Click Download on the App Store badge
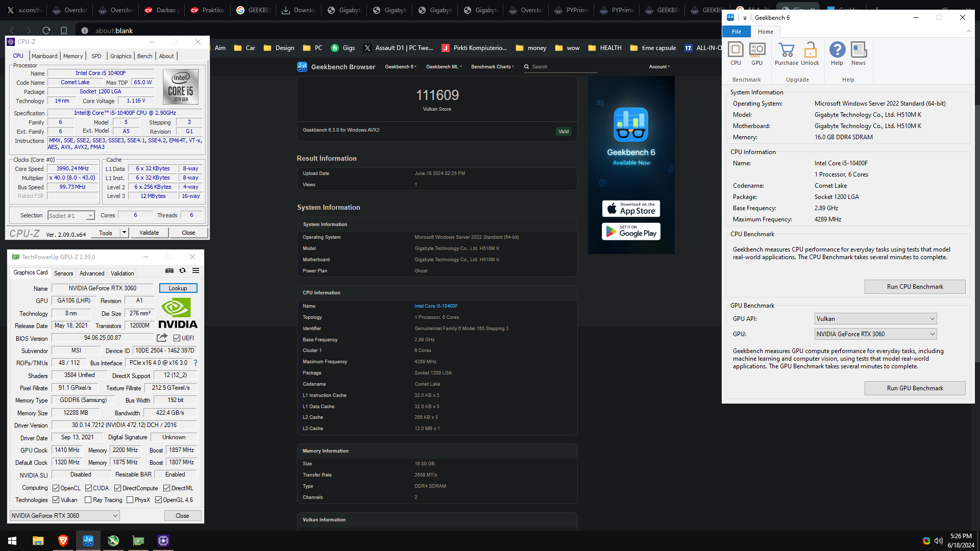This screenshot has width=980, height=551. pyautogui.click(x=631, y=209)
